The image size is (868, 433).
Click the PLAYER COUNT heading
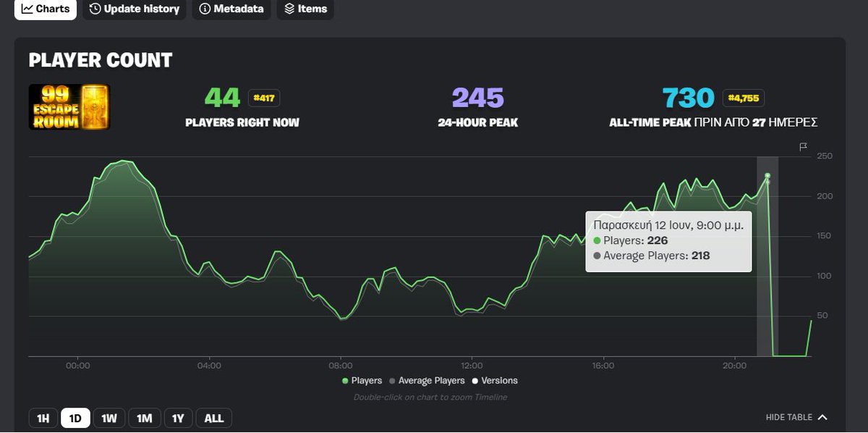pos(101,60)
